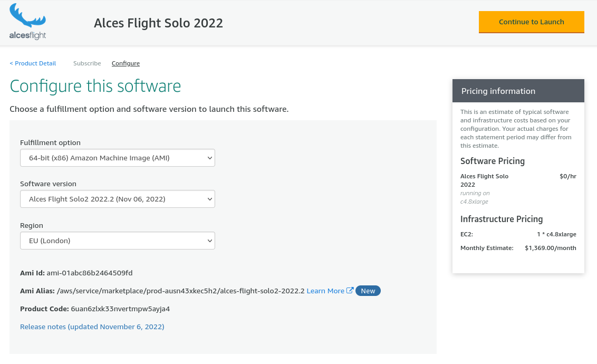Screen dimensions: 597x364
Task: Click the chevron on the Region selector
Action: pyautogui.click(x=209, y=240)
